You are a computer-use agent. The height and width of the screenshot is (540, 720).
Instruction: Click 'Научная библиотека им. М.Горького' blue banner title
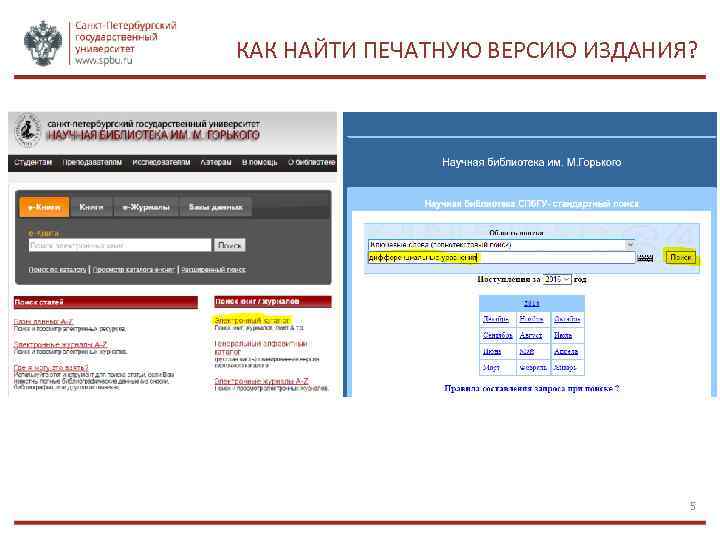531,163
